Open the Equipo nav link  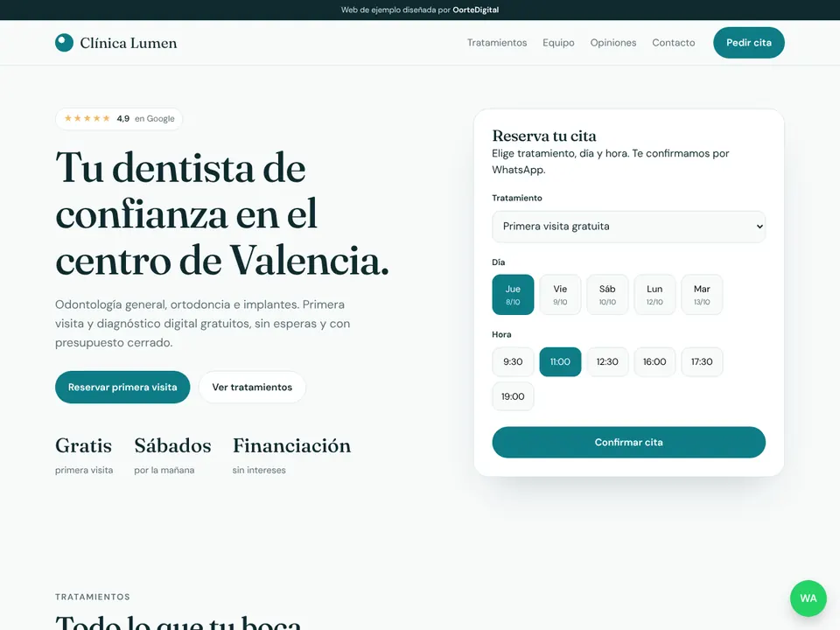coord(558,43)
